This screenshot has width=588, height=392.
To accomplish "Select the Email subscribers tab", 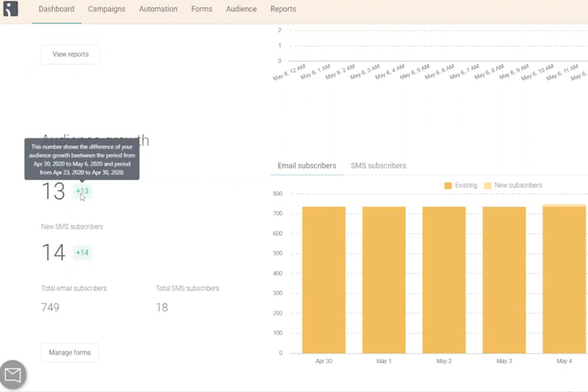I will coord(307,166).
